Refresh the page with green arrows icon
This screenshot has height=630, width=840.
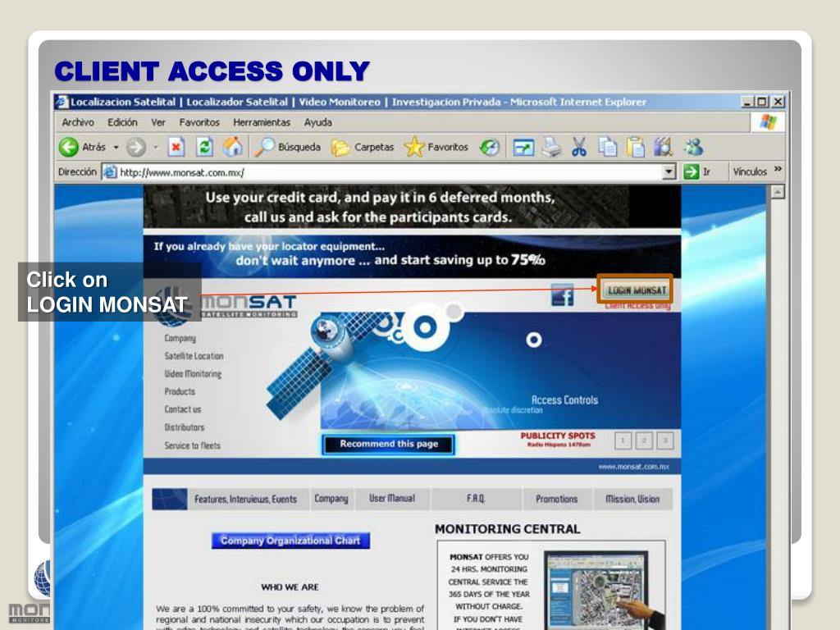coord(204,147)
